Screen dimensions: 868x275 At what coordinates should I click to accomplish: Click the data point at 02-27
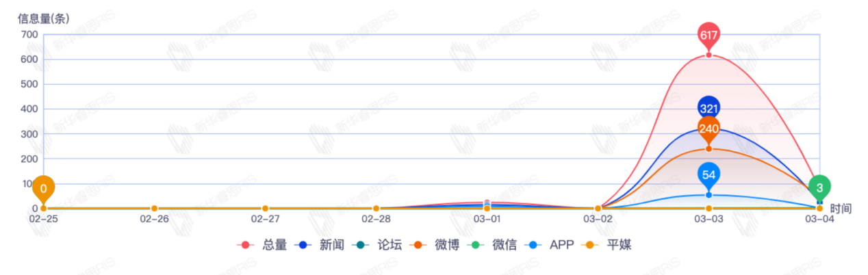265,208
